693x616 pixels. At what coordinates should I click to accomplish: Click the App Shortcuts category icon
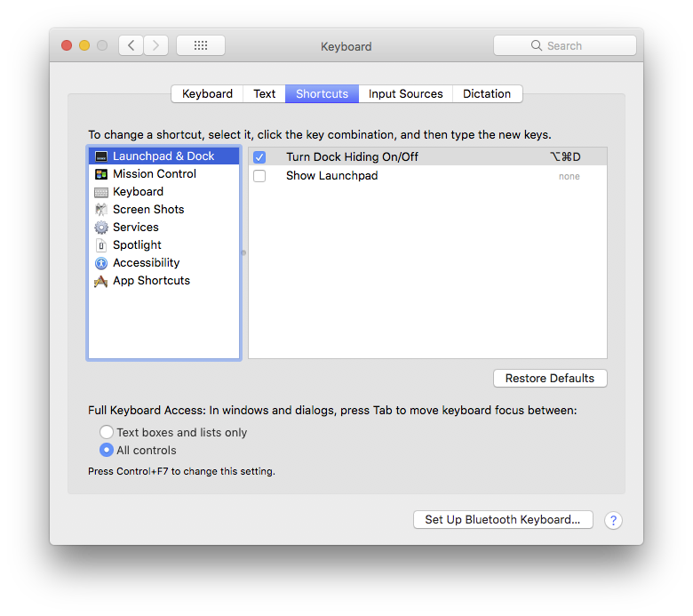101,281
